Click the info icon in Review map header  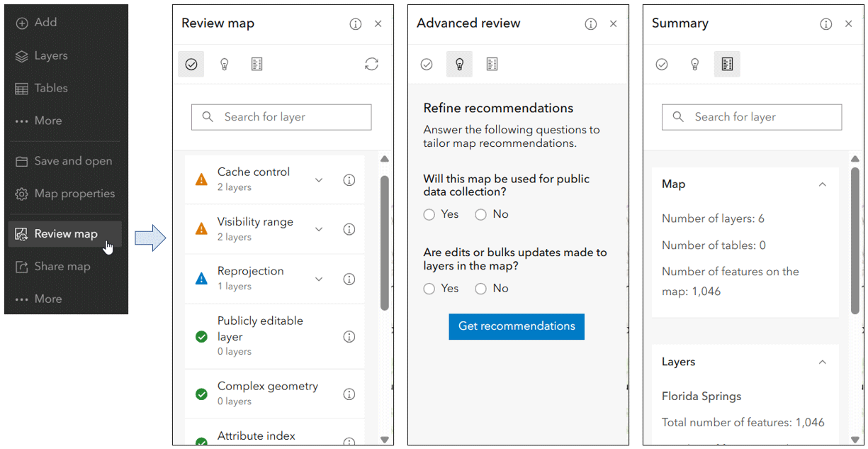point(356,24)
